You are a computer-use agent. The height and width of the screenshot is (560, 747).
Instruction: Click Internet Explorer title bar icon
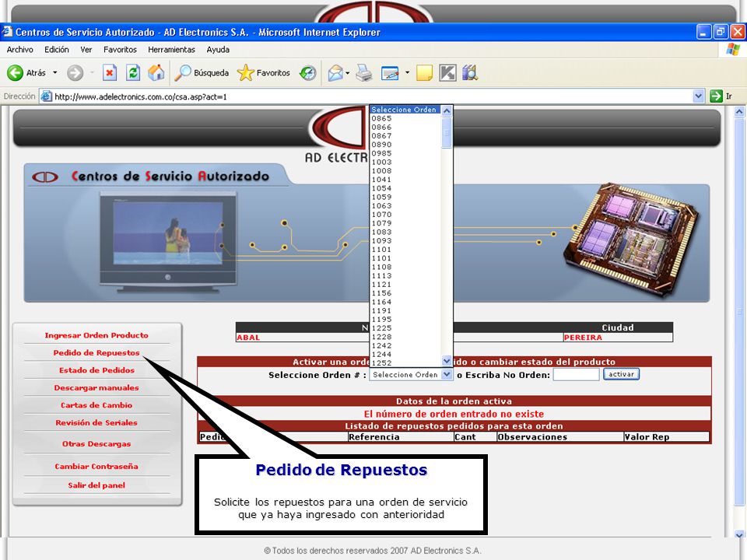pyautogui.click(x=7, y=32)
